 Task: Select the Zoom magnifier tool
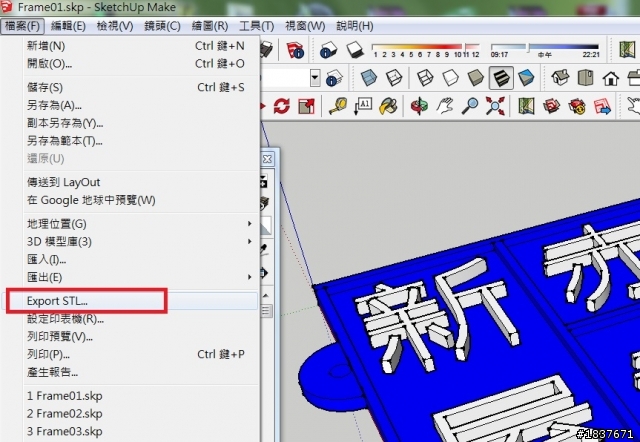pyautogui.click(x=470, y=106)
